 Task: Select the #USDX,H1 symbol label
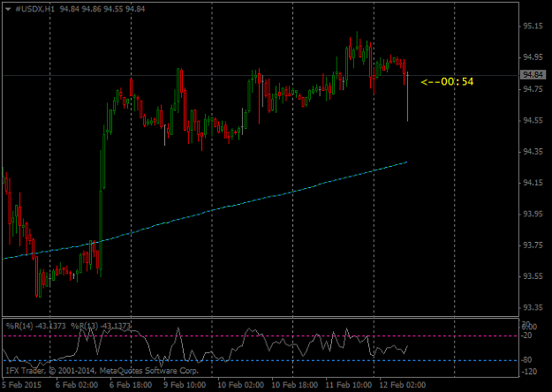coord(34,9)
